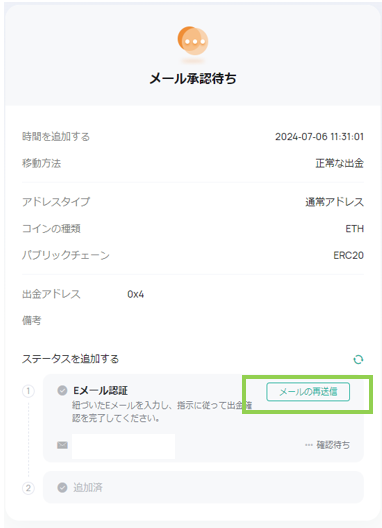Click the three-dot 確認待ち status indicator
The image size is (382, 528).
pos(327,445)
